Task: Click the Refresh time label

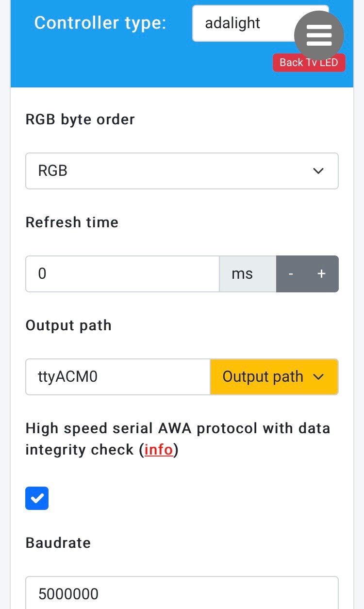Action: (x=72, y=222)
